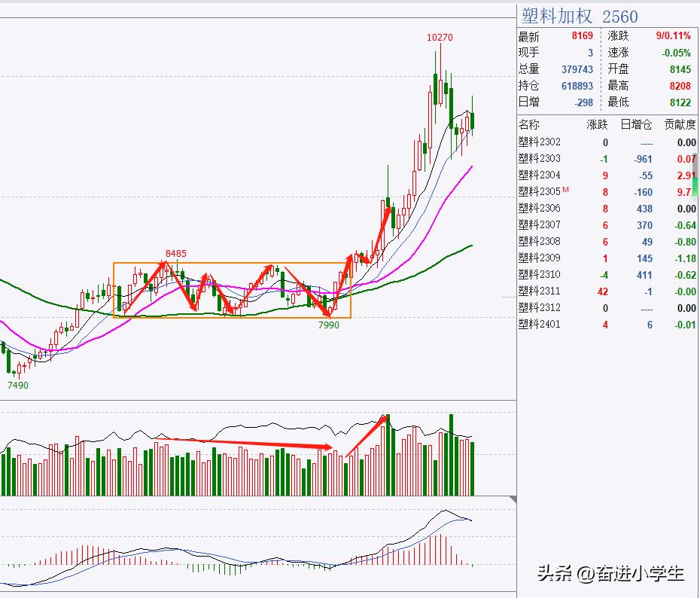700x598 pixels.
Task: Select the 塑料2310 contract row
Action: pos(607,275)
